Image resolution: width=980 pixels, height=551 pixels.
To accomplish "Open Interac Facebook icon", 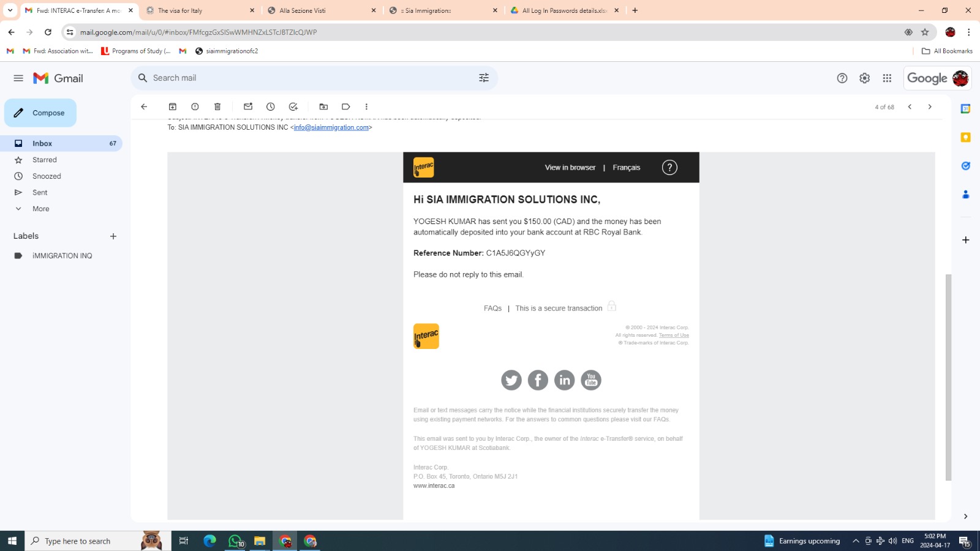I will pyautogui.click(x=538, y=380).
